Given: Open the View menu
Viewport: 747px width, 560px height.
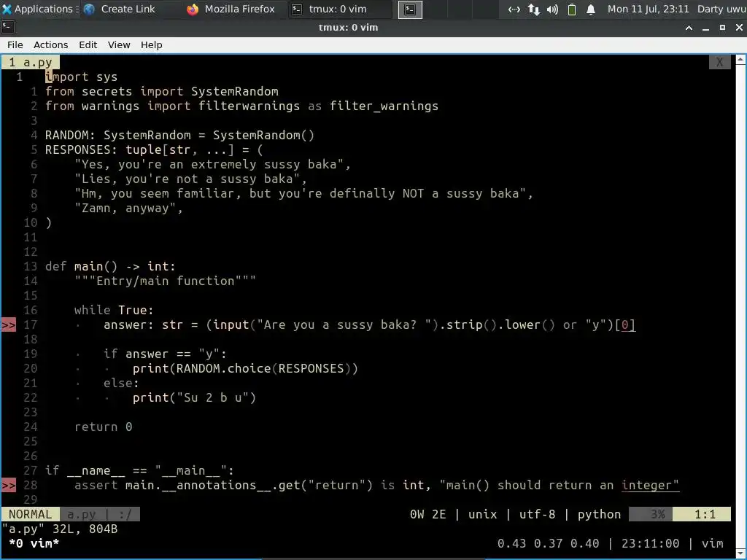Looking at the screenshot, I should (119, 44).
